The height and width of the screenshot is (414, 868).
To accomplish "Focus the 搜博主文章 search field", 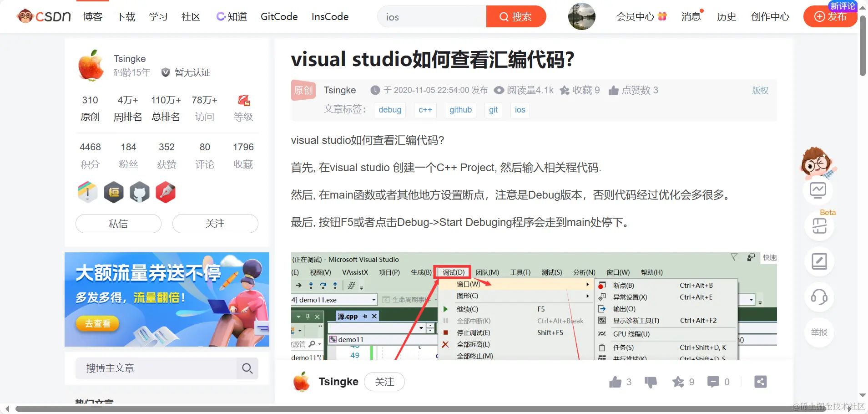I will pos(156,368).
